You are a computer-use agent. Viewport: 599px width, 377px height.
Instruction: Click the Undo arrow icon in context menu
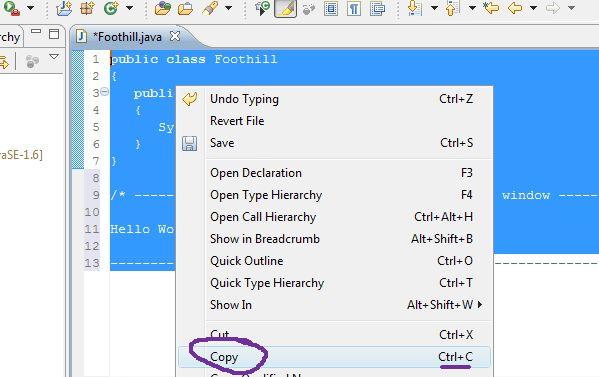tap(189, 99)
